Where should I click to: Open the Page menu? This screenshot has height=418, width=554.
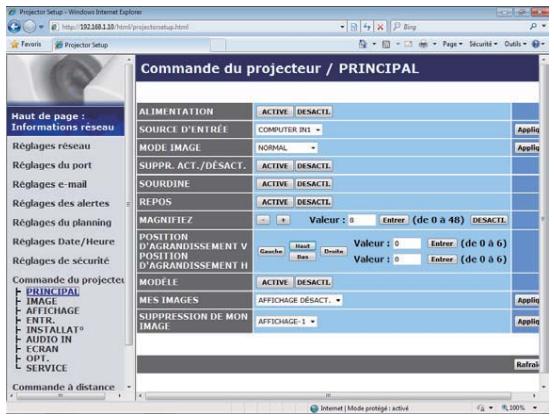[452, 44]
